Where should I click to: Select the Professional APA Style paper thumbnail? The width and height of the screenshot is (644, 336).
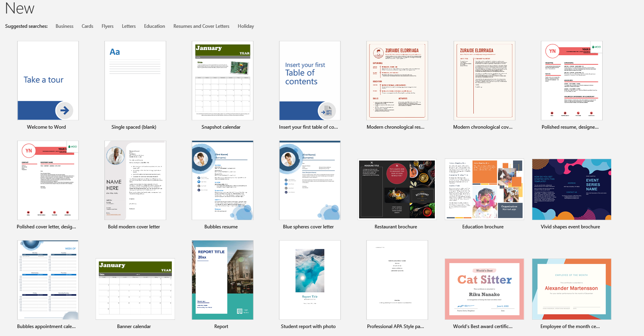[397, 280]
